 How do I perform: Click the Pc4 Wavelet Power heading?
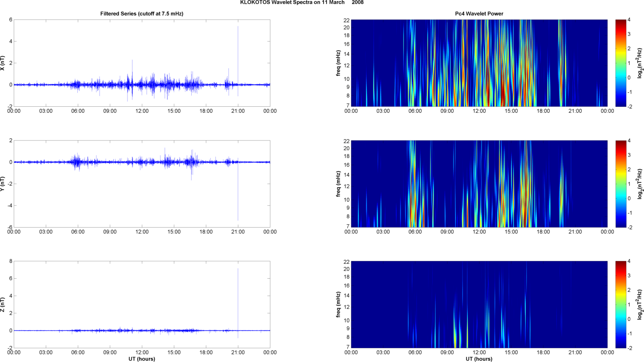click(x=479, y=14)
